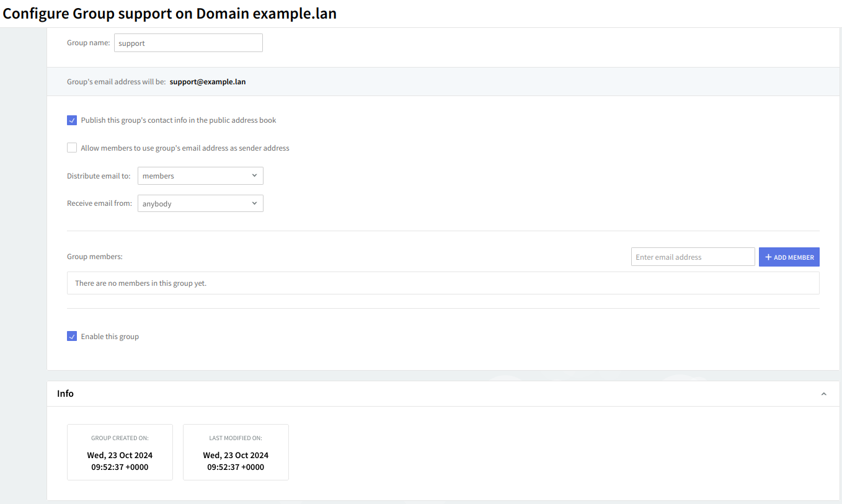Focus the Group name text field
This screenshot has width=842, height=504.
coord(188,43)
